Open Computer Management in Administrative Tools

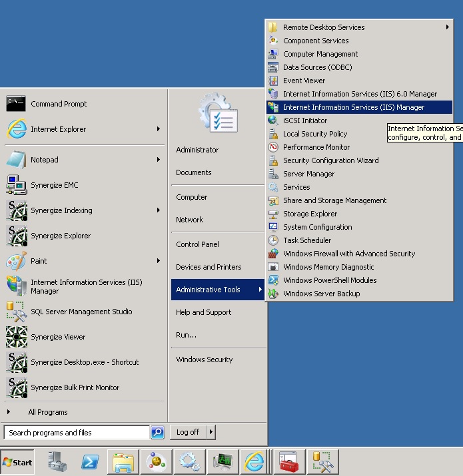click(x=359, y=54)
